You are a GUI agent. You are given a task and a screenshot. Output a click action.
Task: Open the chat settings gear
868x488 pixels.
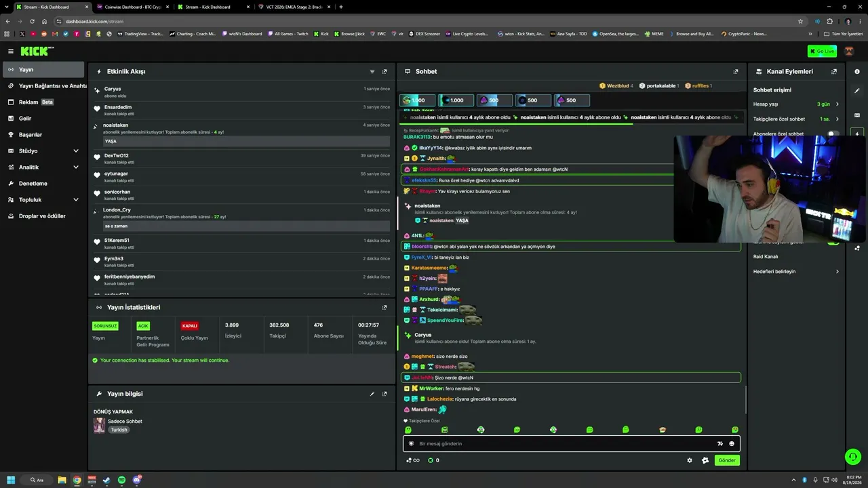(690, 460)
